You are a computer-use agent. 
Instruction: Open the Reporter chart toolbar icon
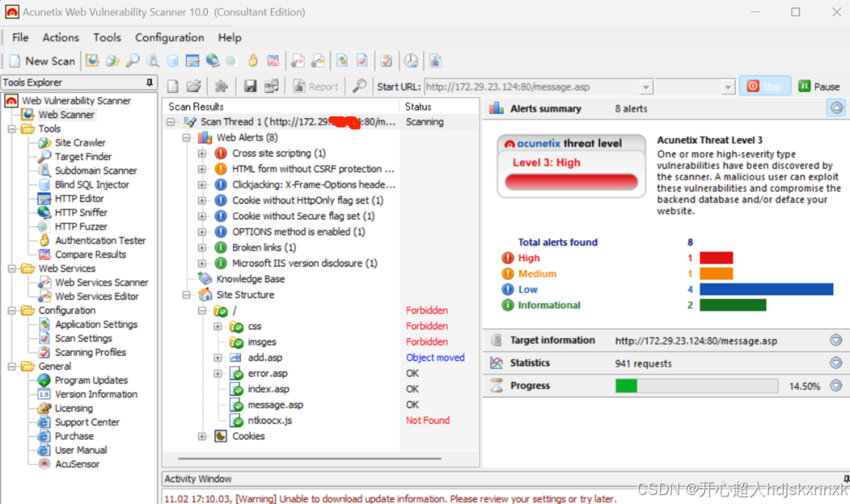(x=435, y=60)
